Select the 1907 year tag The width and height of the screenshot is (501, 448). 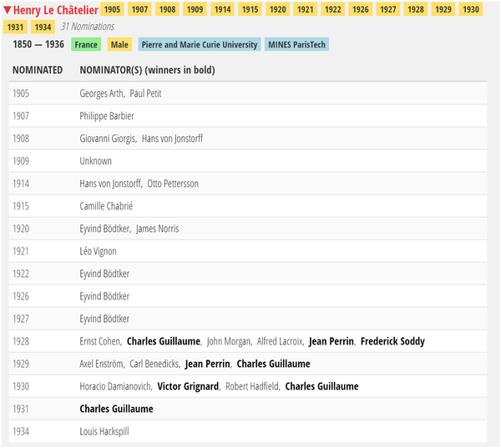pyautogui.click(x=139, y=9)
